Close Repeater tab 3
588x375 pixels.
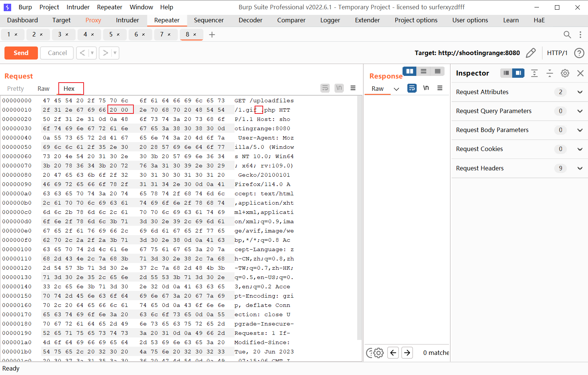pyautogui.click(x=67, y=35)
